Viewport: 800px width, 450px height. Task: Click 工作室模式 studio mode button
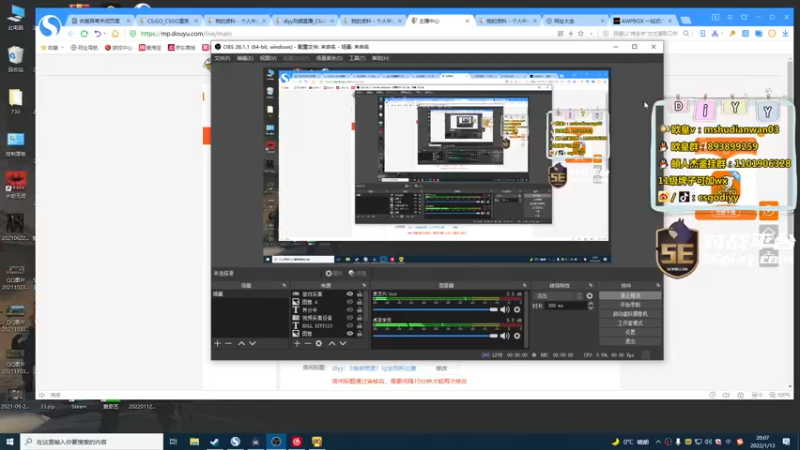[x=630, y=323]
